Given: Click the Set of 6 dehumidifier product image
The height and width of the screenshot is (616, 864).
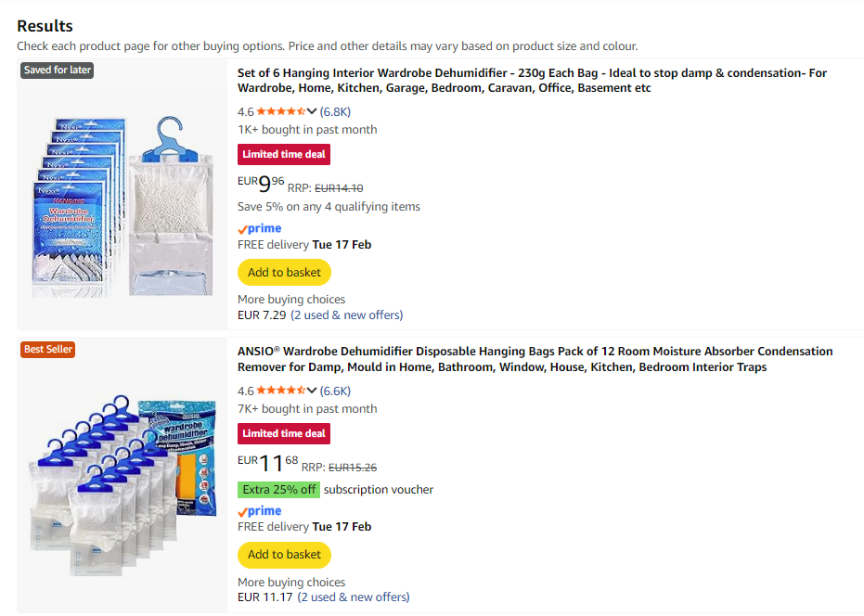Looking at the screenshot, I should pos(123,194).
